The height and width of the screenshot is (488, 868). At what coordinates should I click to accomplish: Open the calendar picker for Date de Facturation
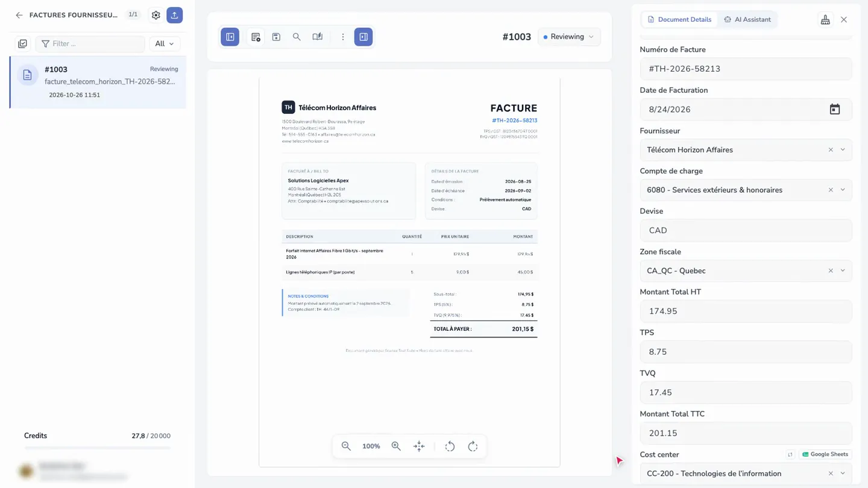835,109
